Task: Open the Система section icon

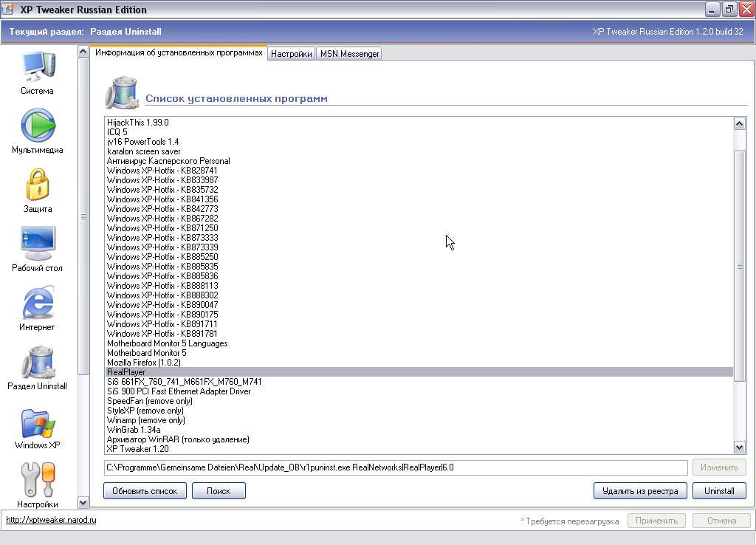Action: (38, 66)
